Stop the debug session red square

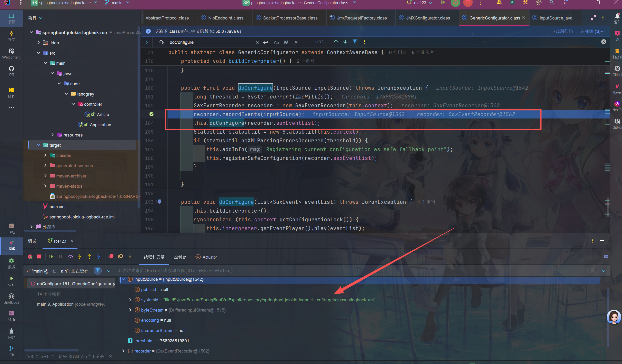pos(39,257)
